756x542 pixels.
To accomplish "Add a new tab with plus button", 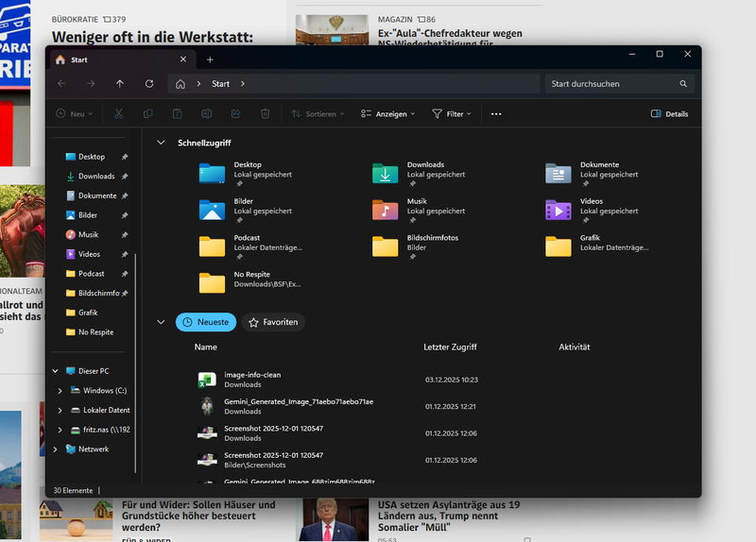I will [210, 59].
